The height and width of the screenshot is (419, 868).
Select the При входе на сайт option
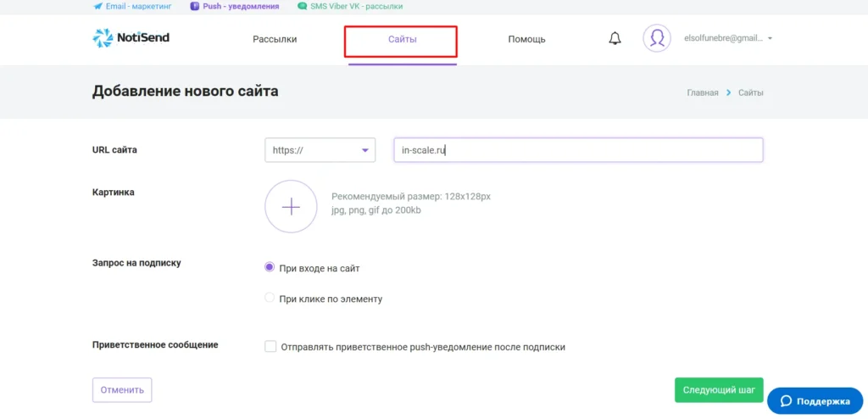(270, 268)
